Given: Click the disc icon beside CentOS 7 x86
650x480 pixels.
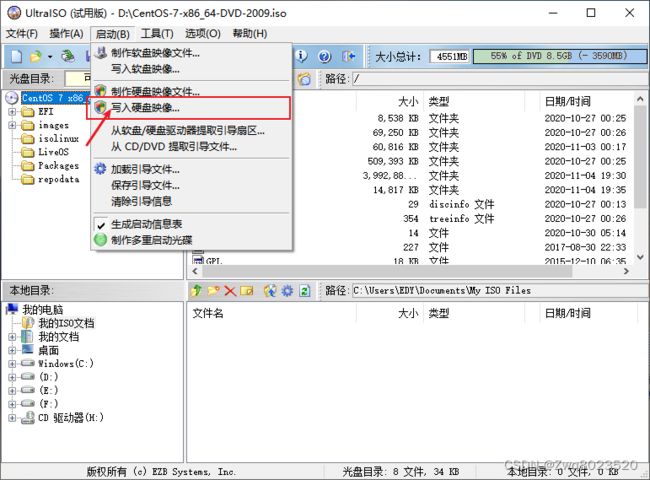Looking at the screenshot, I should (12, 98).
